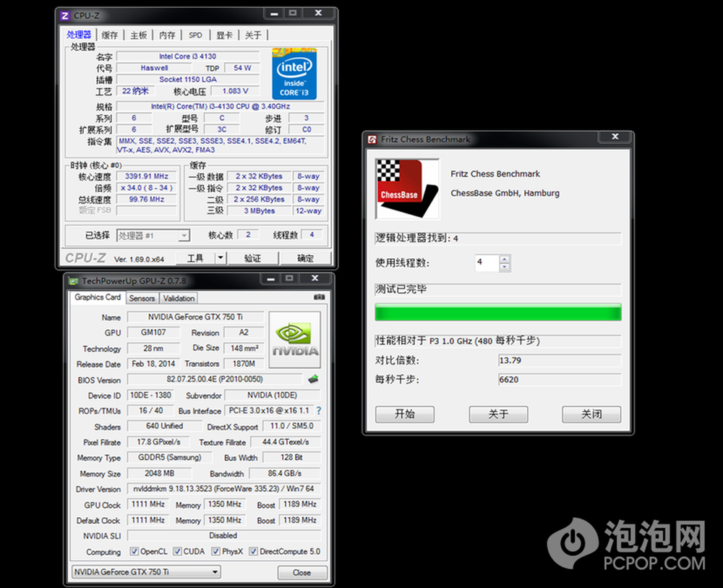Click the 对比倍数 value 13.79 field
The image size is (723, 588).
tap(560, 361)
